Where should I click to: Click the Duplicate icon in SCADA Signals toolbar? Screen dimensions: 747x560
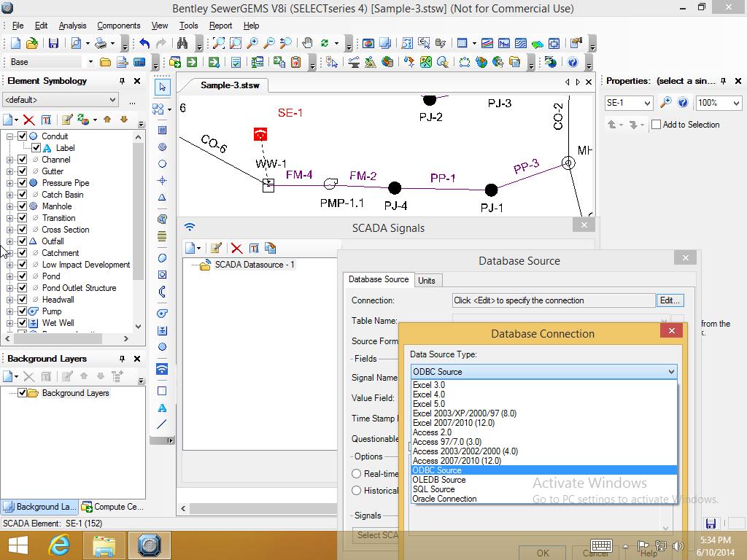270,248
